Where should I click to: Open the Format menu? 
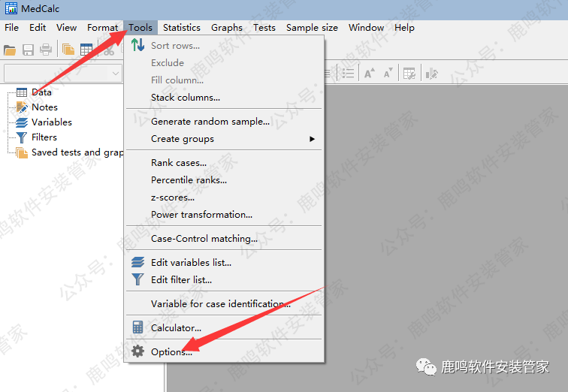[102, 28]
